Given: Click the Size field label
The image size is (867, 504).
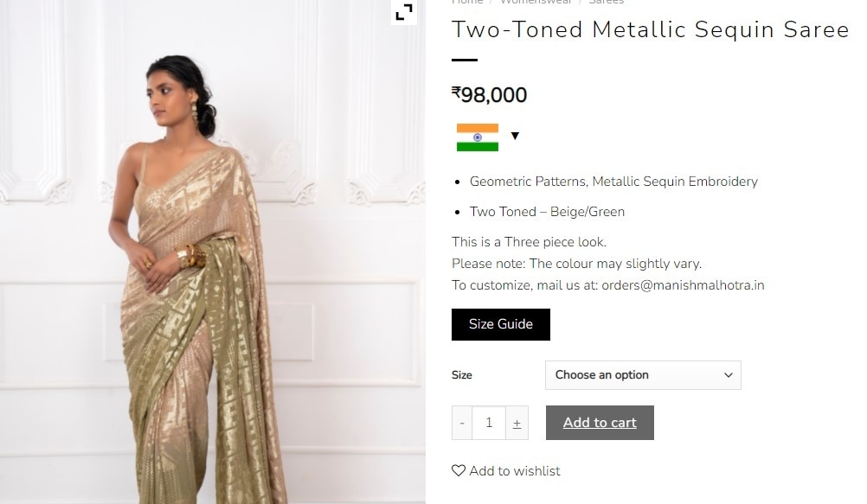Looking at the screenshot, I should click(462, 375).
